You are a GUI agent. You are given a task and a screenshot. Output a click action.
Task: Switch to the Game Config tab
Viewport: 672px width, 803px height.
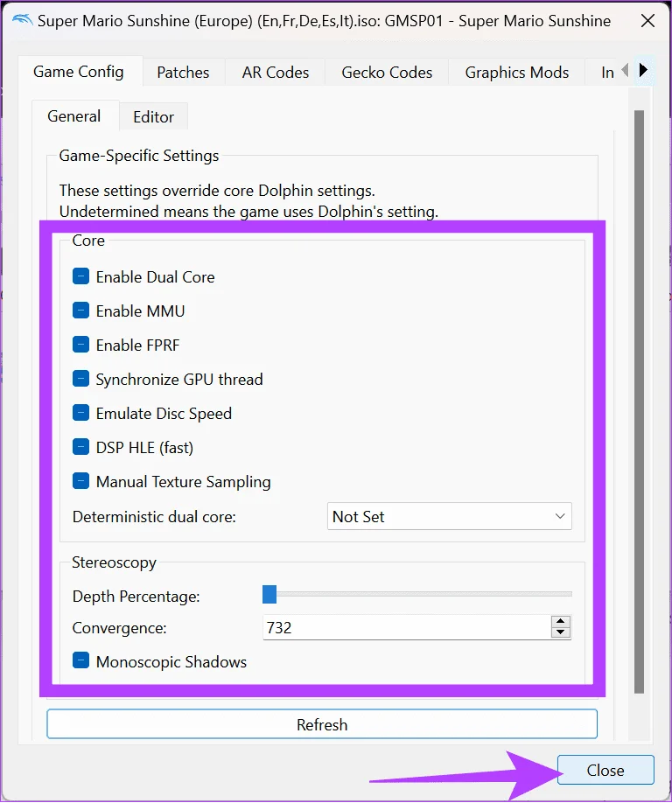(x=79, y=72)
